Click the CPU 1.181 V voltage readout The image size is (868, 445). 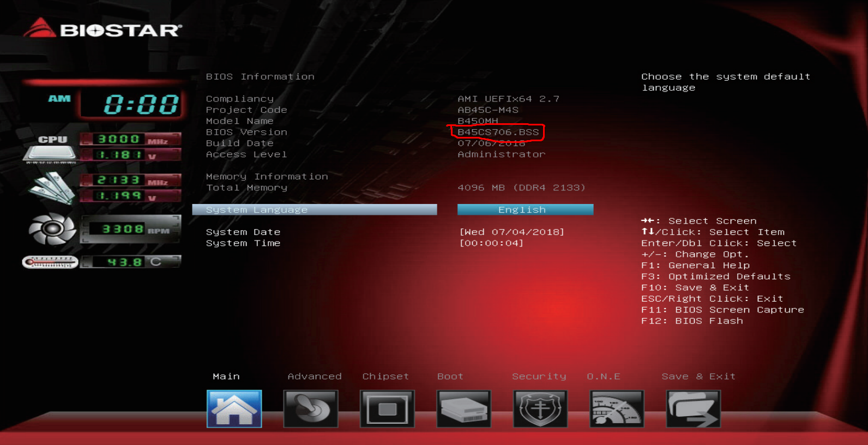pos(131,155)
